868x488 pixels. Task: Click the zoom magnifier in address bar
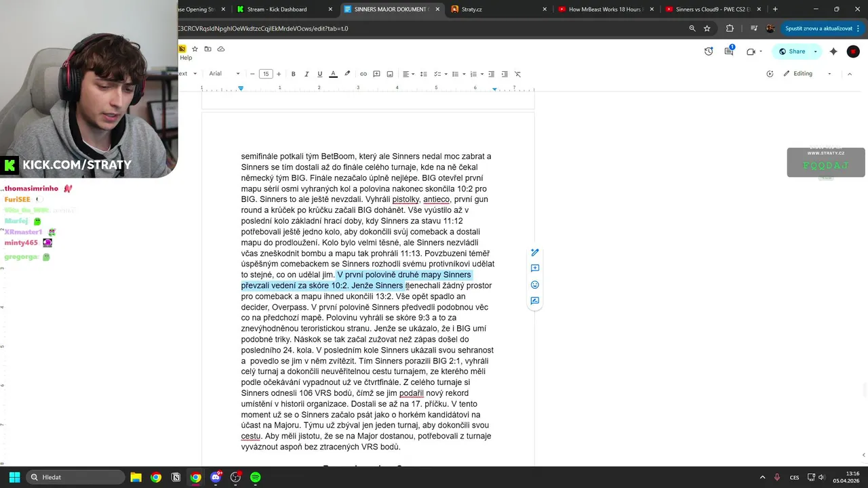pyautogui.click(x=692, y=28)
